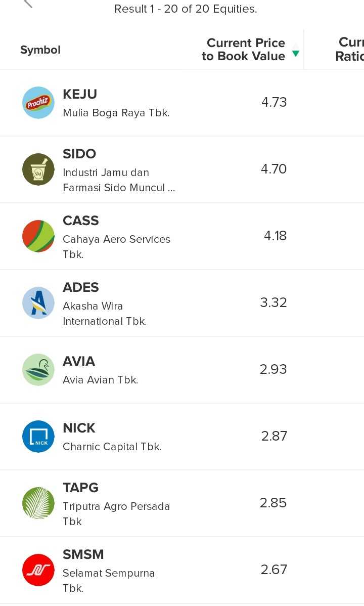The width and height of the screenshot is (364, 606).
Task: Click the Result 1 - 20 of 20 Equities text
Action: click(186, 9)
